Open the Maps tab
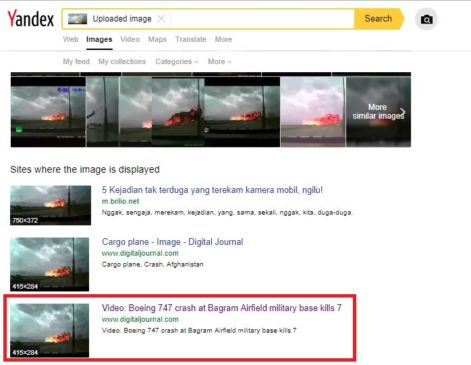The image size is (471, 365). tap(157, 39)
